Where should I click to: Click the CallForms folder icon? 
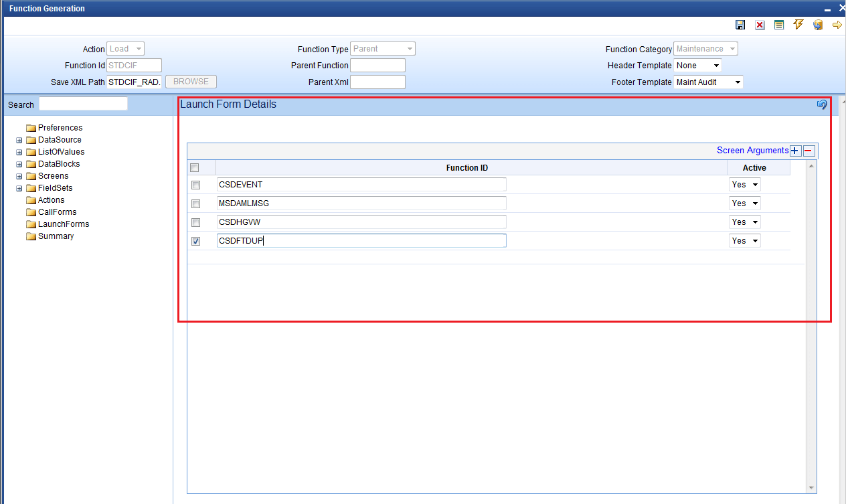31,212
